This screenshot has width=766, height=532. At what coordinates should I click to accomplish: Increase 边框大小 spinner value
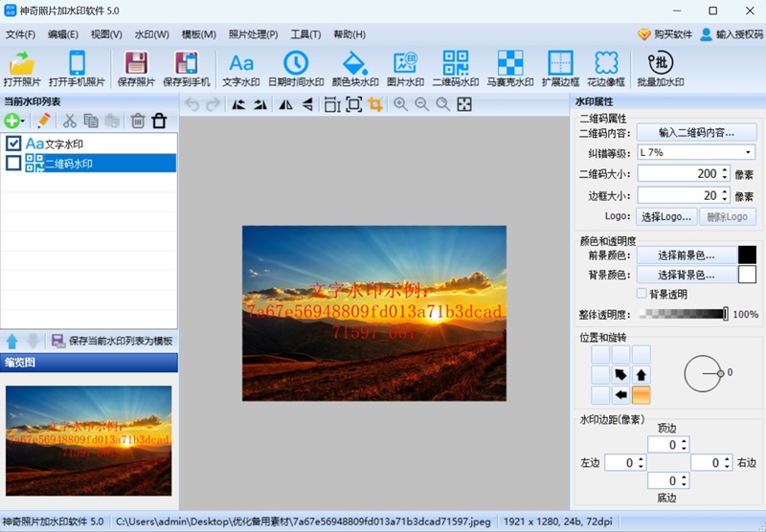[725, 191]
